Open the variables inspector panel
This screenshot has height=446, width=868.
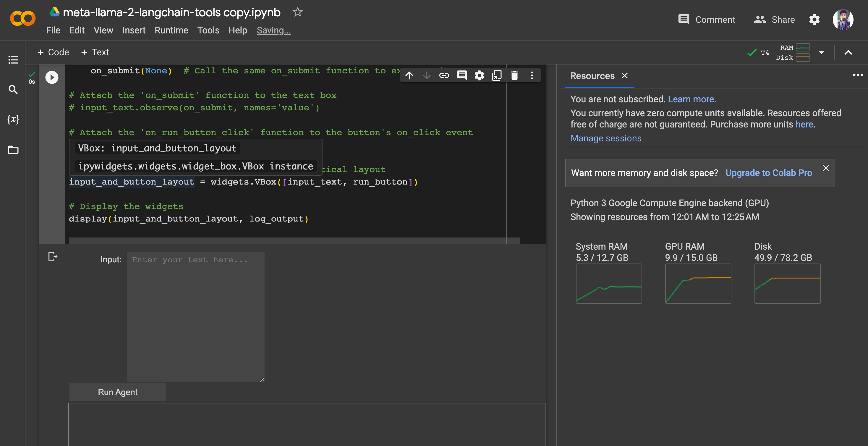[13, 119]
